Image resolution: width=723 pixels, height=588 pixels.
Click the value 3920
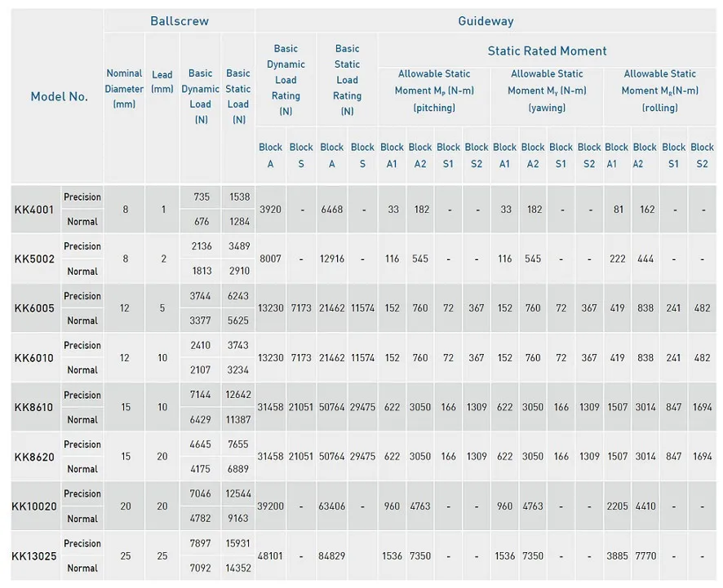click(270, 210)
